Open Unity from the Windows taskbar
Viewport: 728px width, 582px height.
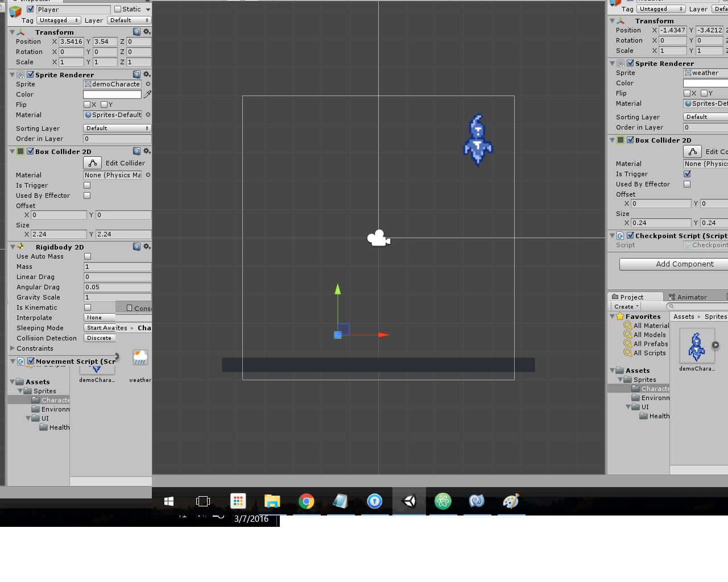[x=409, y=501]
